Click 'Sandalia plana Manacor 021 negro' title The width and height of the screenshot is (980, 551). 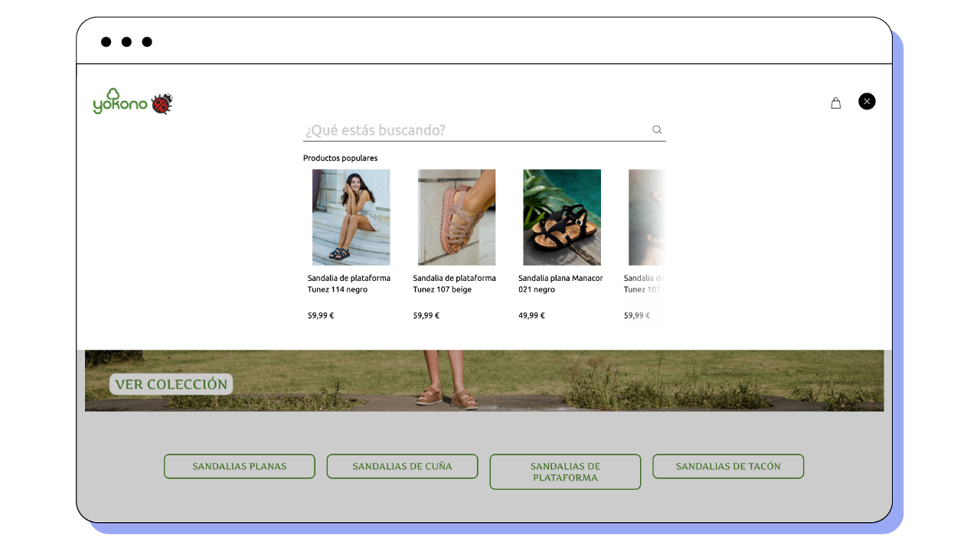click(560, 284)
